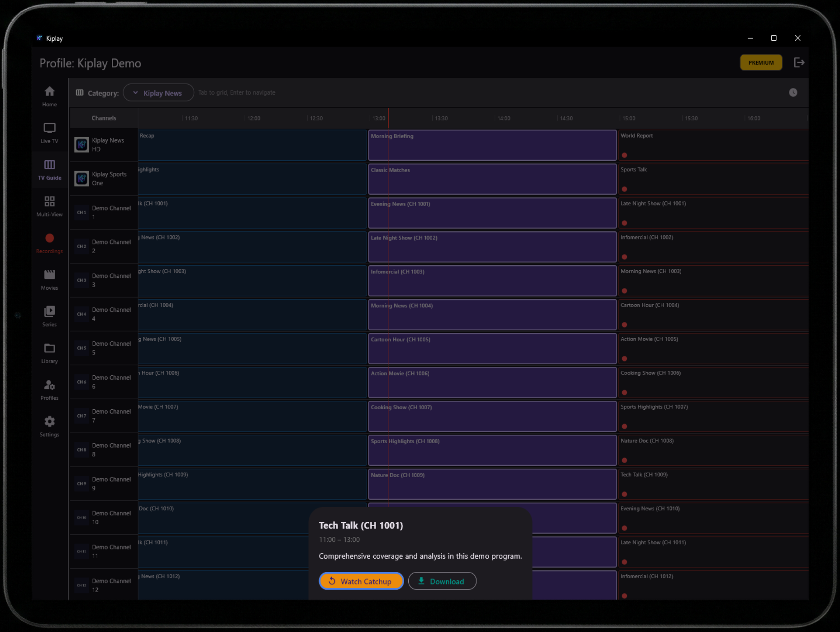Open Multi-View from sidebar
840x632 pixels.
pos(49,206)
